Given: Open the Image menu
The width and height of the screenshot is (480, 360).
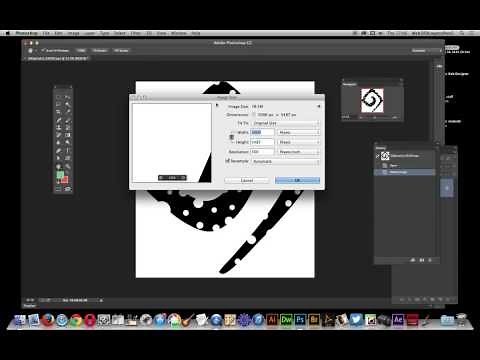Looking at the screenshot, I should click(73, 33).
